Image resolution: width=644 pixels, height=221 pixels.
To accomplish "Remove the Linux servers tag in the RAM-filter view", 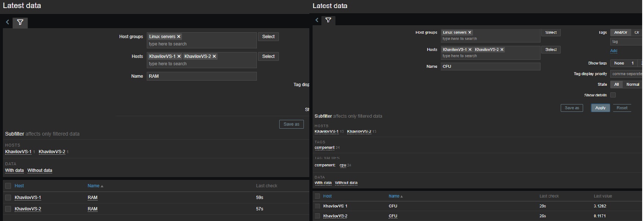I will click(x=179, y=37).
